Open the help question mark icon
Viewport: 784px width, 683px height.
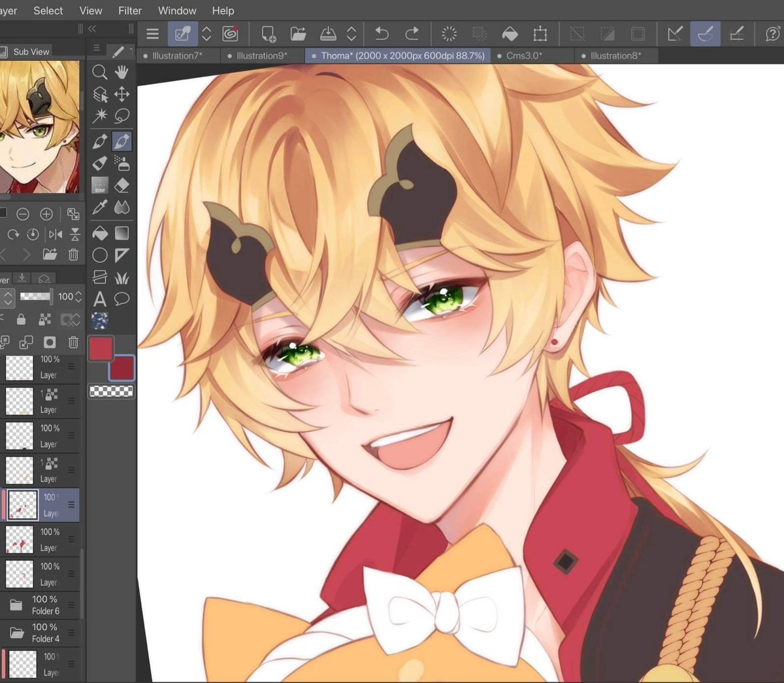tap(772, 33)
